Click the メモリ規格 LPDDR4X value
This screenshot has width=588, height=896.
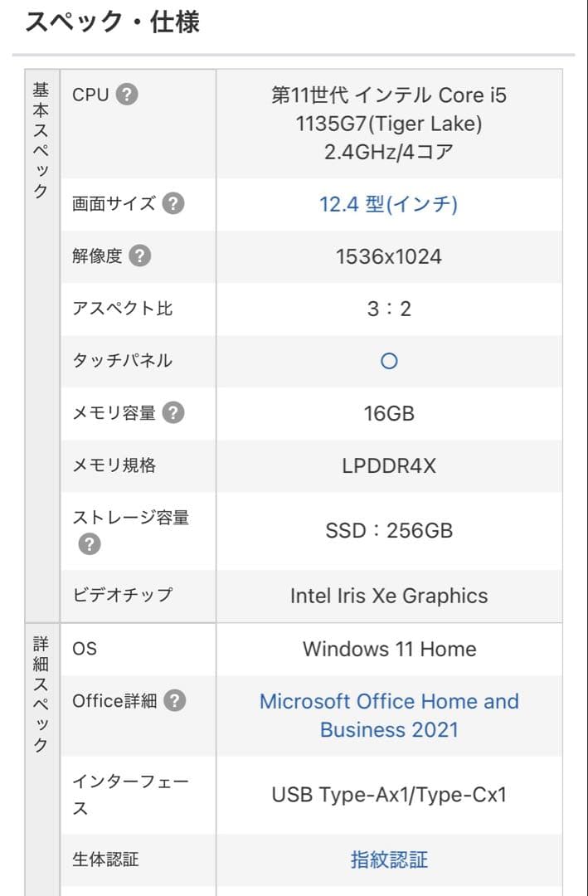390,465
